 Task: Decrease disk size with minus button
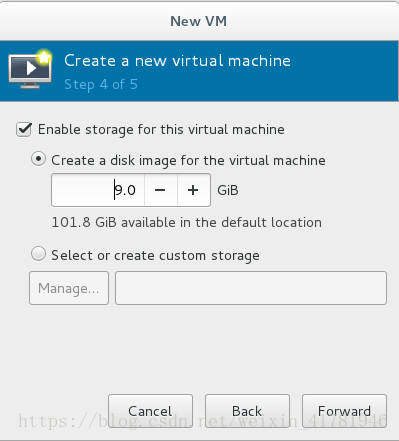tap(161, 190)
